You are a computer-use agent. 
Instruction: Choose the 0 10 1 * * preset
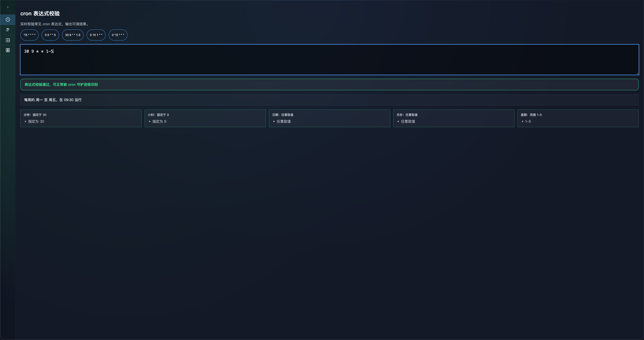96,35
